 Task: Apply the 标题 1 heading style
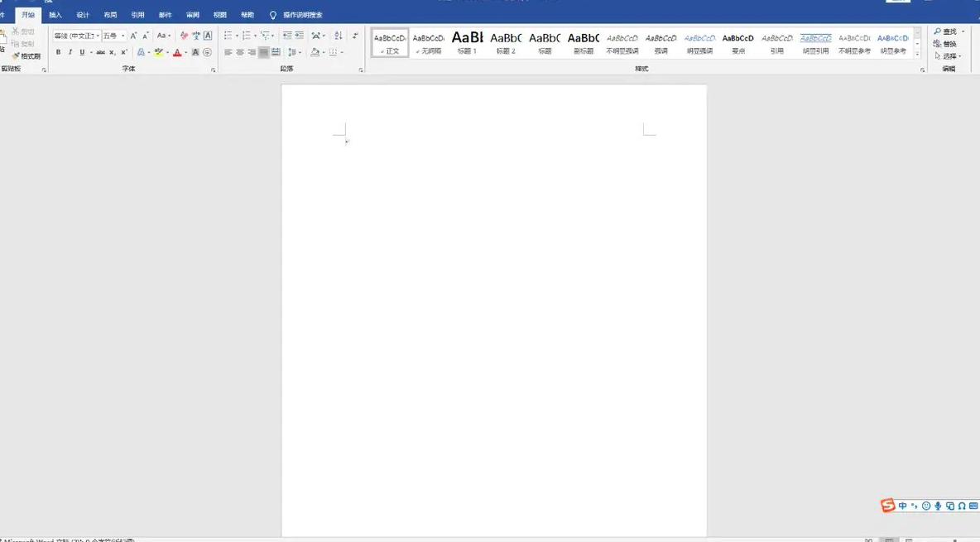point(467,43)
